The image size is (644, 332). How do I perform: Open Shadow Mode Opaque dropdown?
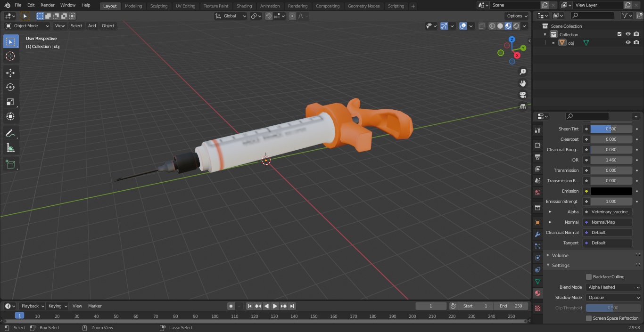(x=613, y=298)
